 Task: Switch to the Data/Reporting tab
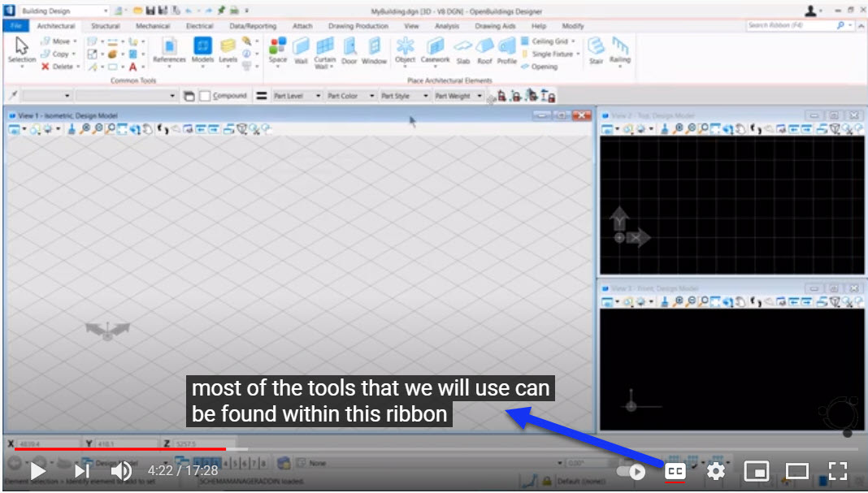pos(253,25)
